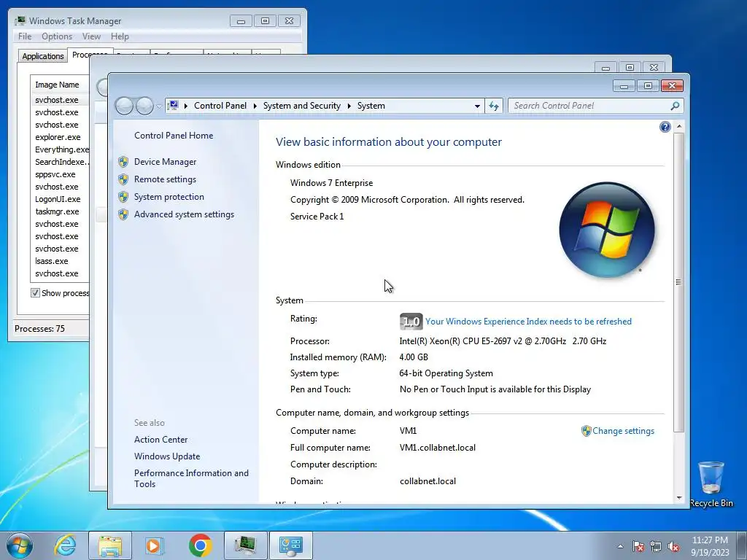This screenshot has width=747, height=560.
Task: Click the network tray icon
Action: (x=656, y=546)
